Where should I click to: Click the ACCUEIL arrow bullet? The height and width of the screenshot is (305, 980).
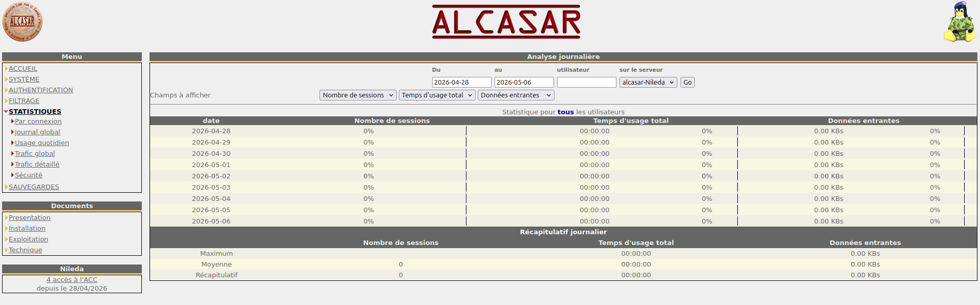6,69
